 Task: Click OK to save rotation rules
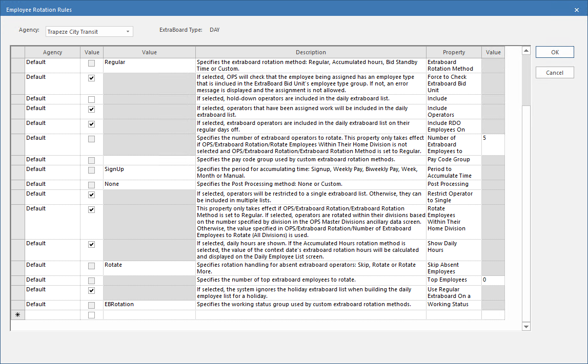[555, 52]
